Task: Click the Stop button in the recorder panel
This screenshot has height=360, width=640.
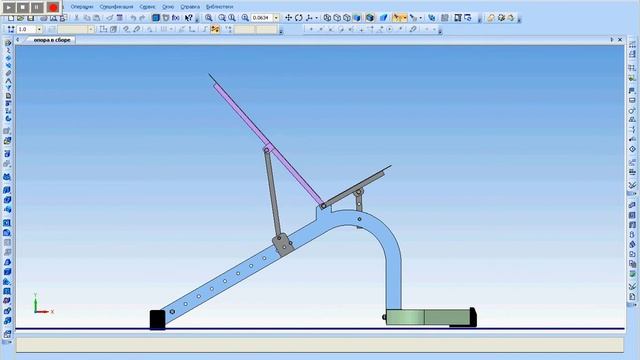Action: click(23, 7)
